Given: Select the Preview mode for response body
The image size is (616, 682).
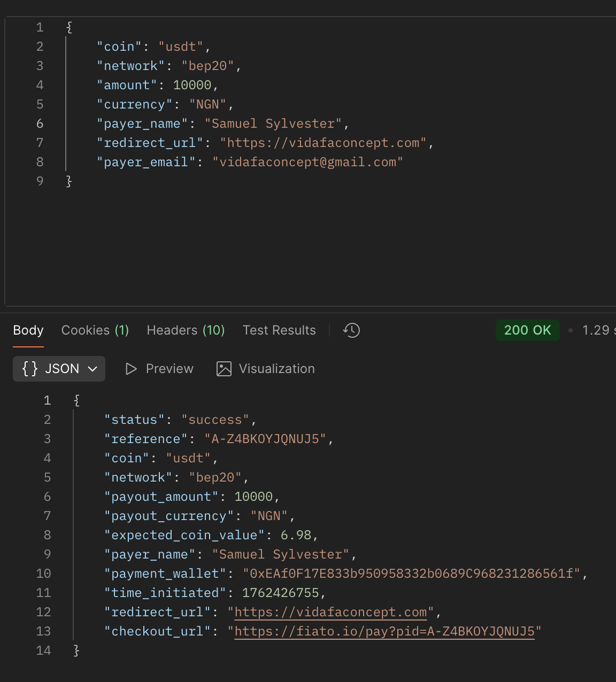Looking at the screenshot, I should [x=169, y=369].
